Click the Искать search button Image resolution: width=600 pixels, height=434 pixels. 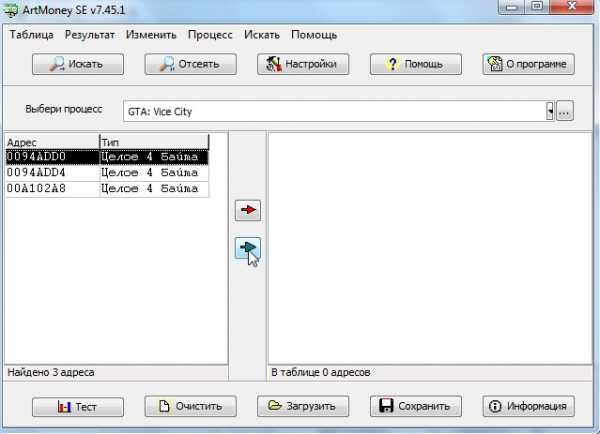pos(78,64)
